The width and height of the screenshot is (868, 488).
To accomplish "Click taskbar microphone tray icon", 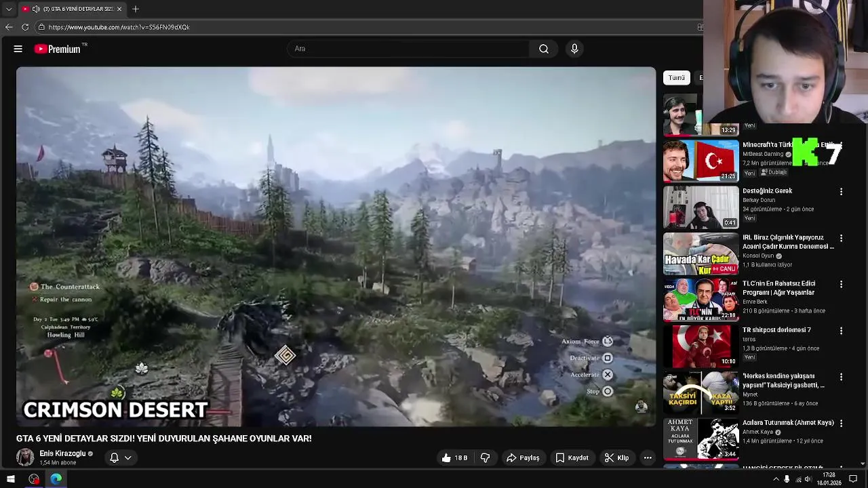I will [787, 479].
